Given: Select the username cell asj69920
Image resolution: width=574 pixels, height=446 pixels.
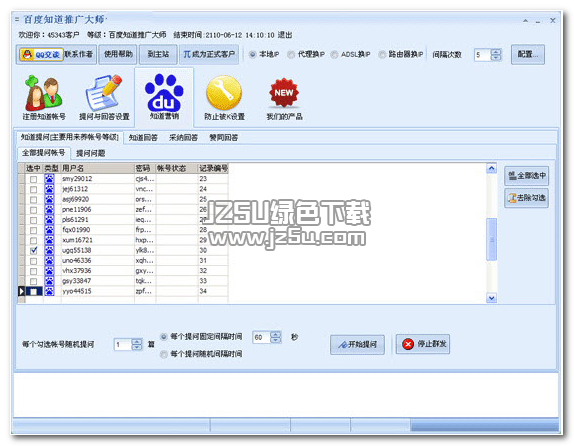Looking at the screenshot, I should coord(97,199).
